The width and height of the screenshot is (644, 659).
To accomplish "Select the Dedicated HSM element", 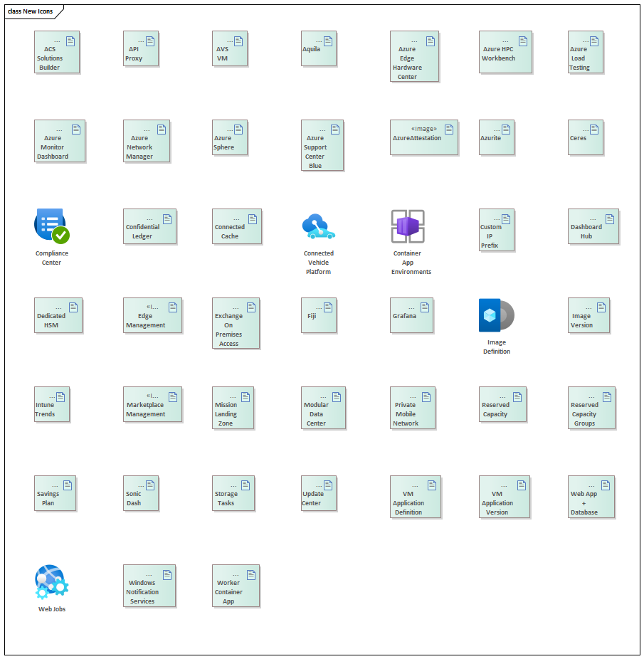I will (x=58, y=316).
